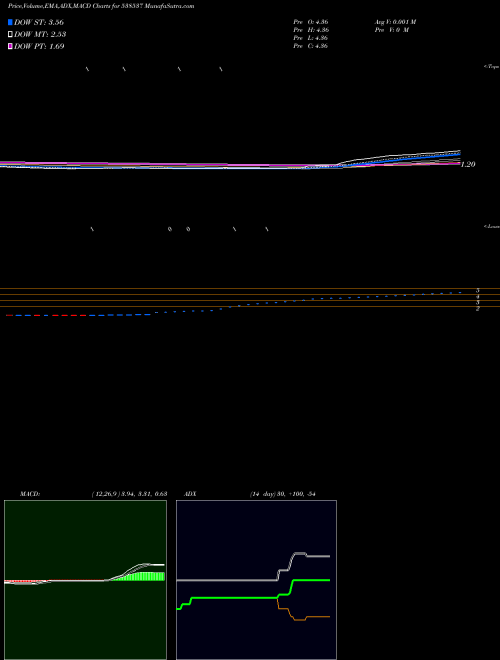Screen dimensions: 500x660
Task: Click the green histogram bars in the MACD chart
Action: coord(141,577)
